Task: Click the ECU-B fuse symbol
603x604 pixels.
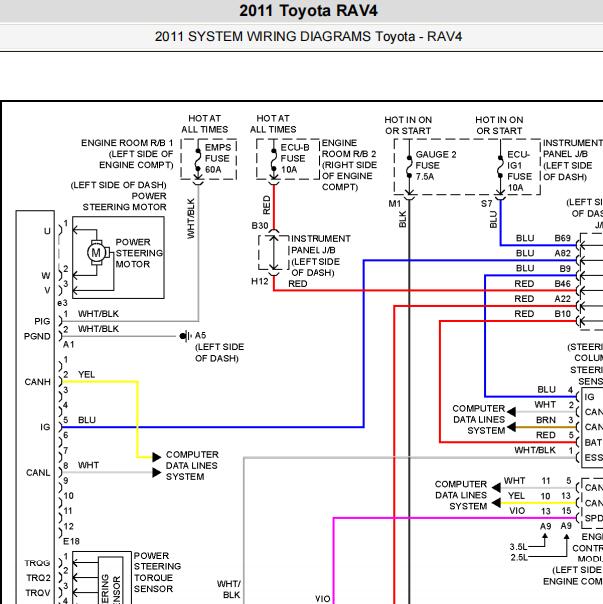Action: point(274,159)
